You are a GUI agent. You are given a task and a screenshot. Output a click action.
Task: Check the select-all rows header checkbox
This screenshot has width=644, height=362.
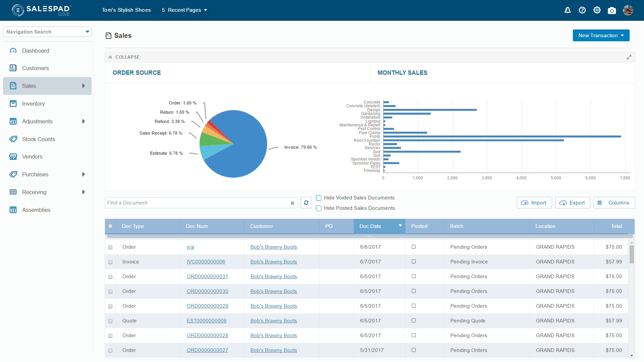click(110, 226)
